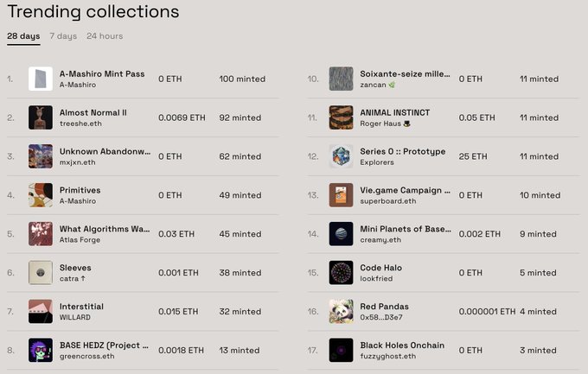This screenshot has height=374, width=588.
Task: Click the Unknown Abandonware collection thumbnail
Action: [x=41, y=156]
